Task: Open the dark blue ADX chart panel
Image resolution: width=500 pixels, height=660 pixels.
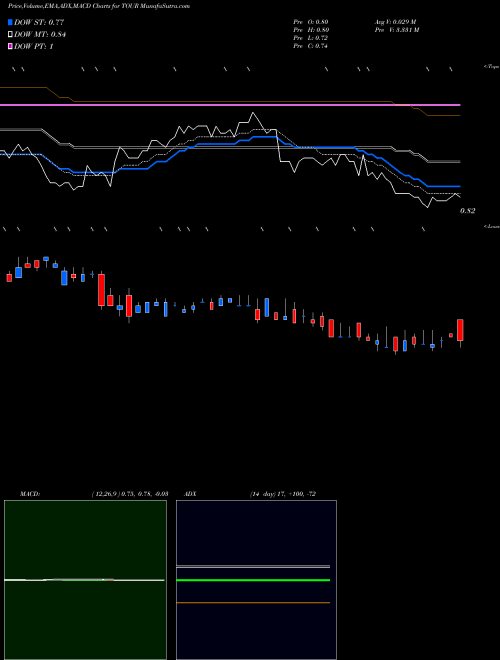Action: click(x=256, y=580)
